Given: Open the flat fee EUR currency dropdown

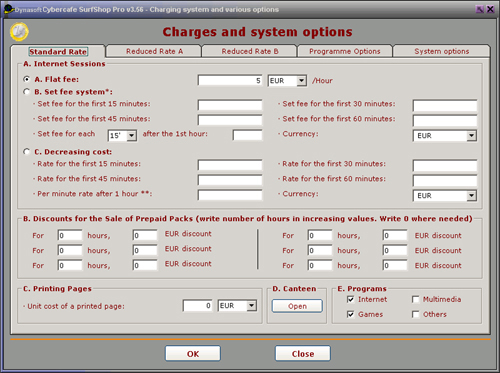Looking at the screenshot, I should click(301, 81).
